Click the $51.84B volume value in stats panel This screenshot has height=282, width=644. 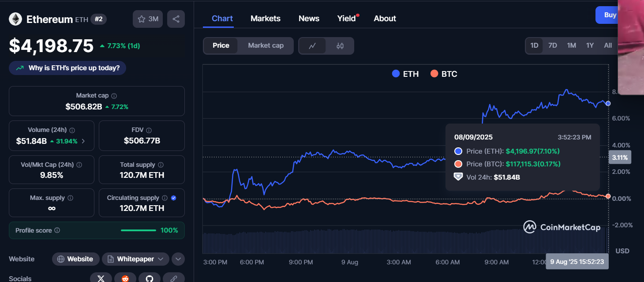(31, 141)
